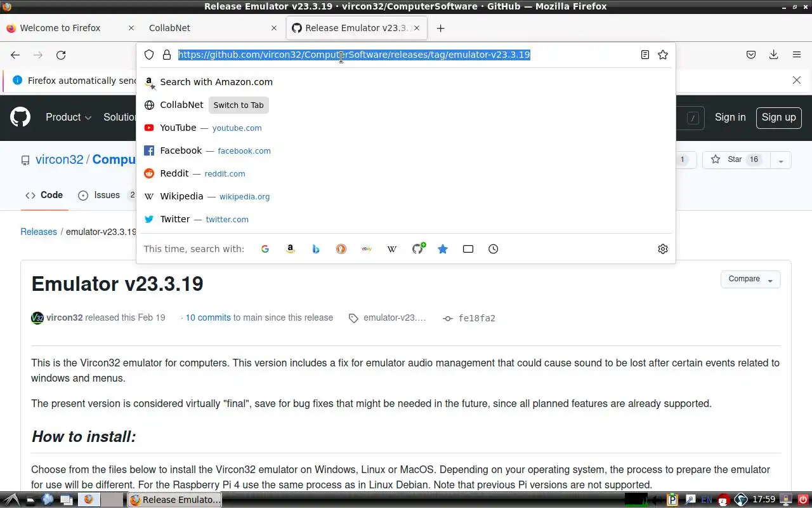
Task: Search this time with Google
Action: pos(265,249)
